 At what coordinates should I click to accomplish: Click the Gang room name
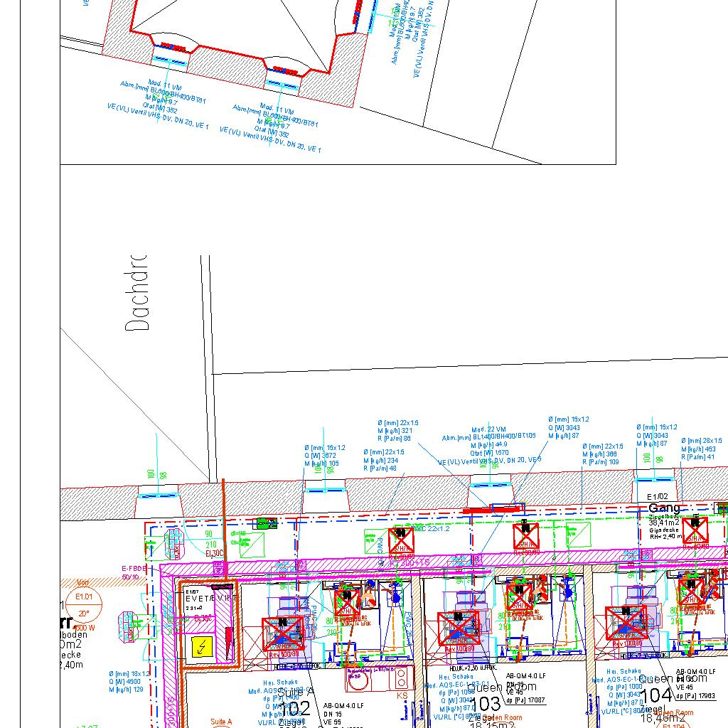[664, 508]
